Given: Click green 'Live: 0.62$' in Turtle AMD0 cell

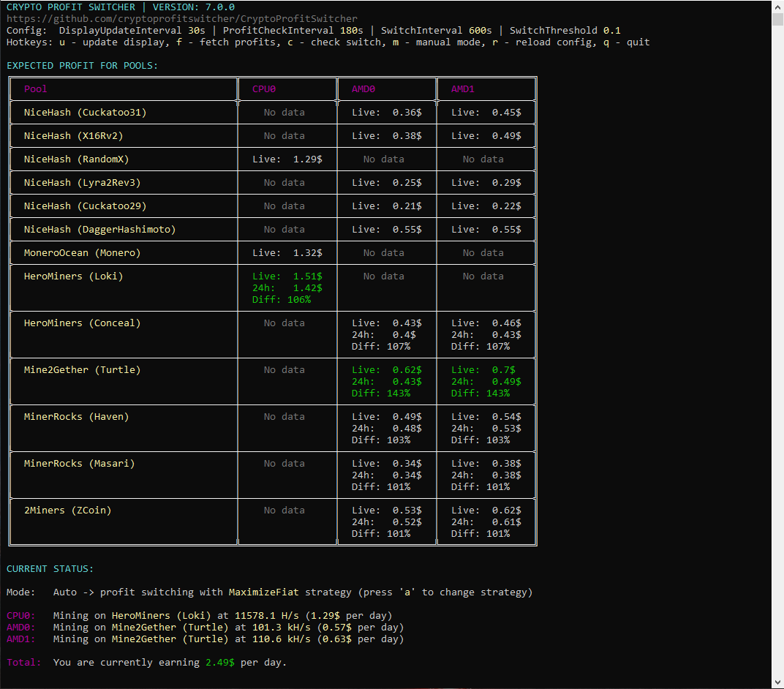Looking at the screenshot, I should tap(387, 370).
